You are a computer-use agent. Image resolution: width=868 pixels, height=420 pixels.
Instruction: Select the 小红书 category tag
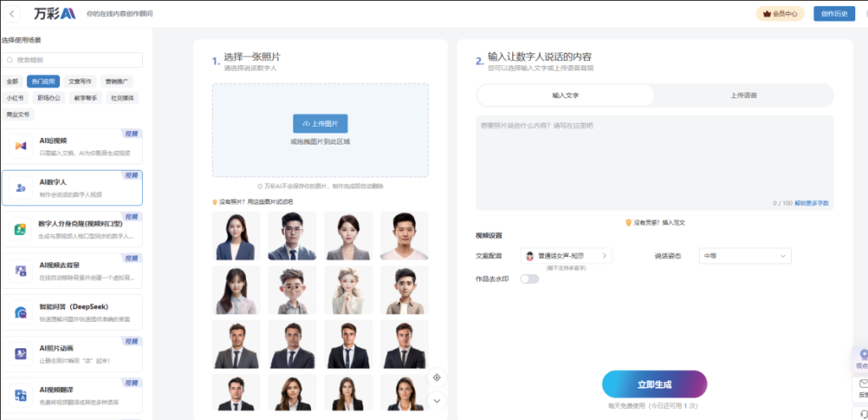[14, 98]
